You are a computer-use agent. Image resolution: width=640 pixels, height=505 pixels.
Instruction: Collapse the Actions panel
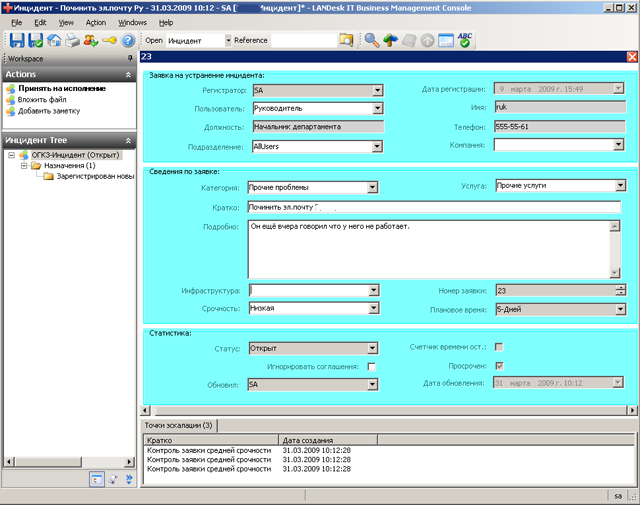tap(128, 74)
